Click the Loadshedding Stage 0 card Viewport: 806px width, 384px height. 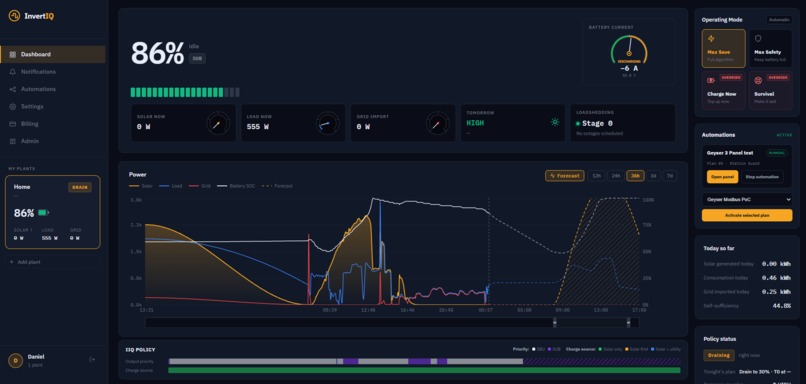point(623,123)
